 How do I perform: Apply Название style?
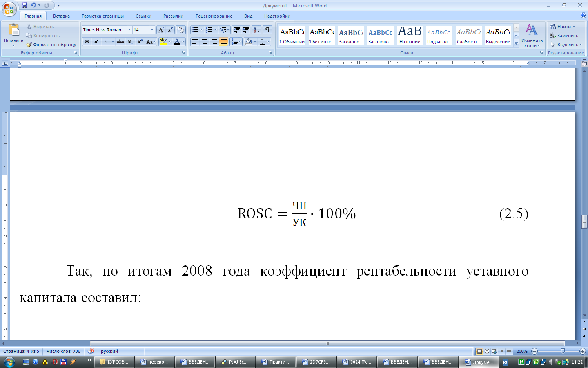pyautogui.click(x=410, y=36)
